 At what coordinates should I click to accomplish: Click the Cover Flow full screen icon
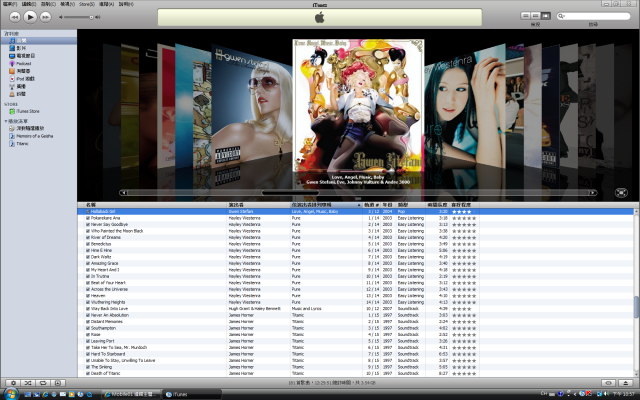[621, 193]
